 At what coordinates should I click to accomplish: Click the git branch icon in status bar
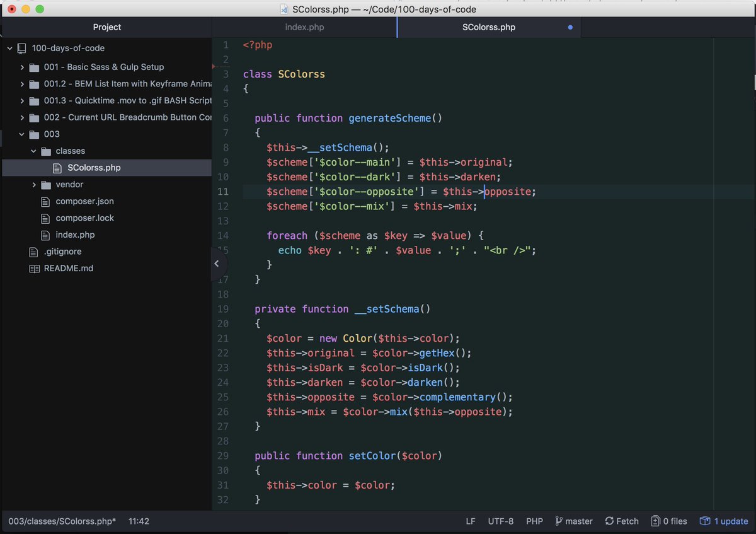tap(559, 521)
